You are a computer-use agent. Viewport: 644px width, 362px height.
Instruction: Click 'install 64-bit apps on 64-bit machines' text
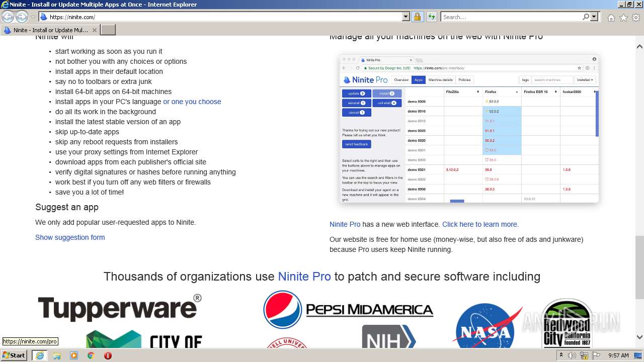pyautogui.click(x=113, y=92)
